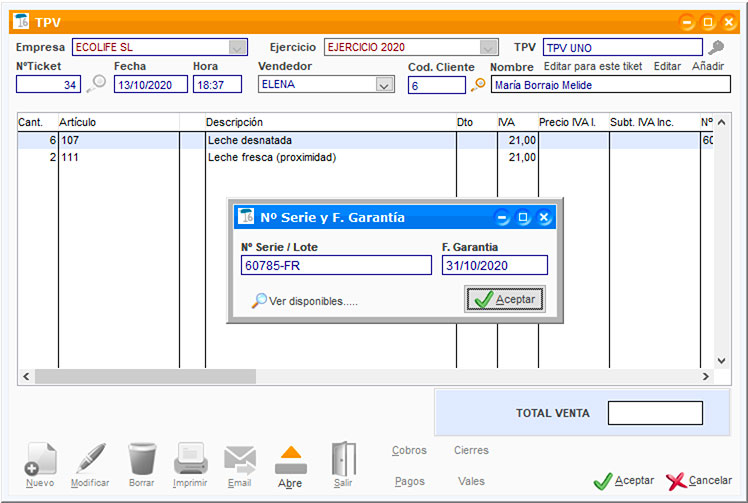This screenshot has width=748, height=503.
Task: Click Cancelar at bottom of TPV window
Action: click(699, 481)
